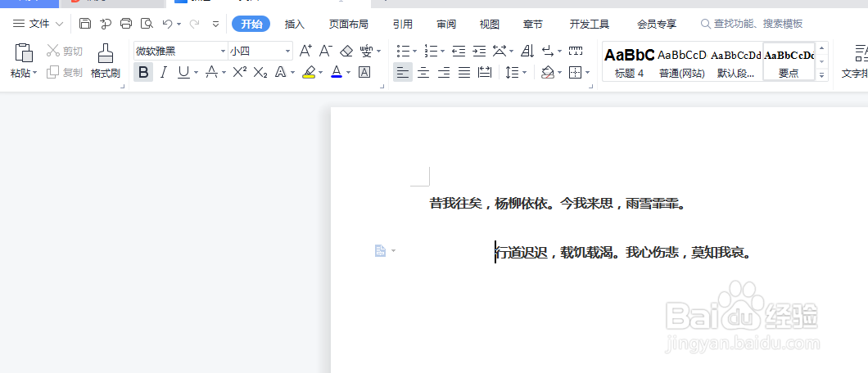
Task: Open Print Preview from quick toolbar
Action: [x=147, y=24]
